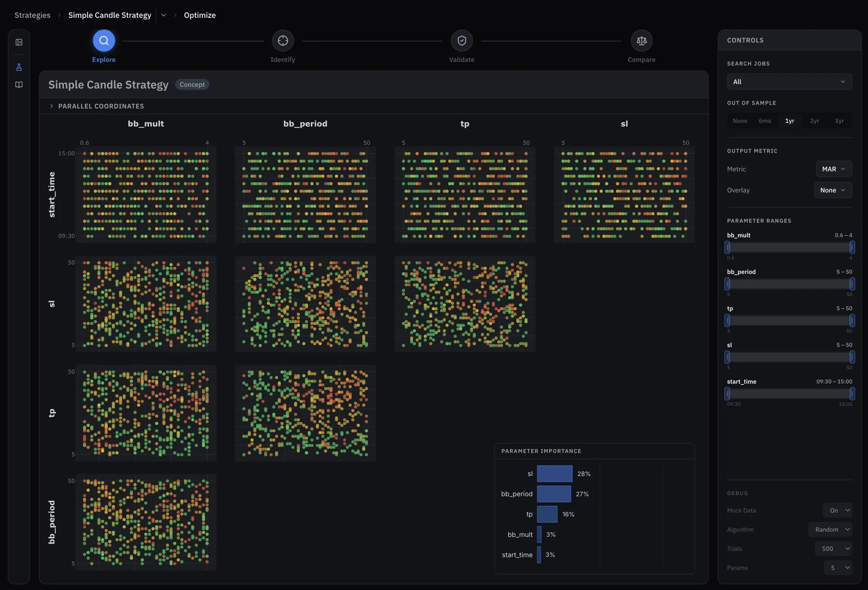Click the Parameter Importance heading
Viewport: 868px width, 590px height.
(541, 451)
